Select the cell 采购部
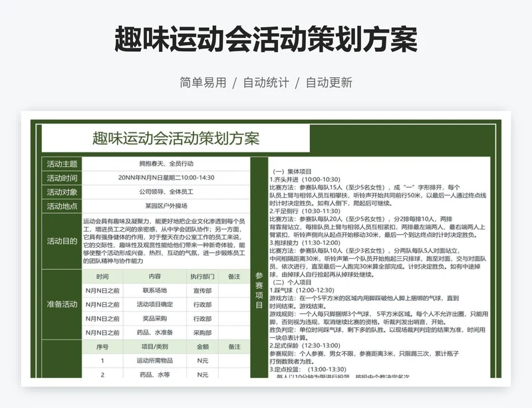 (x=203, y=333)
